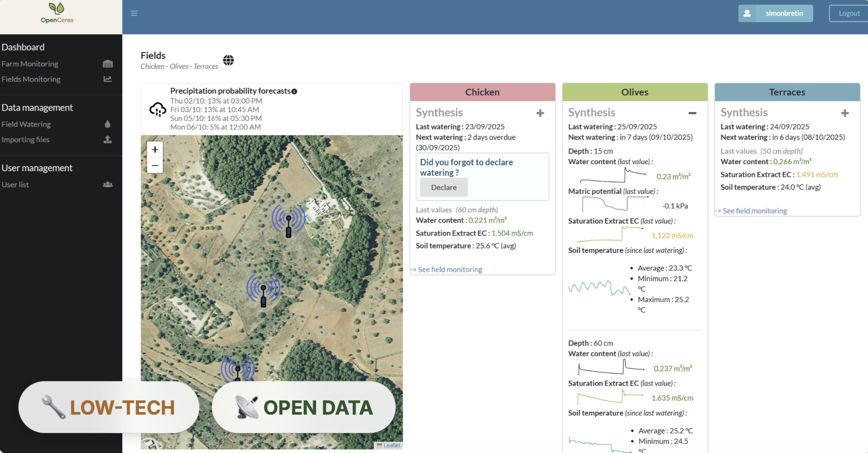Expand the Chicken synthesis panel
The width and height of the screenshot is (868, 453).
[x=540, y=113]
